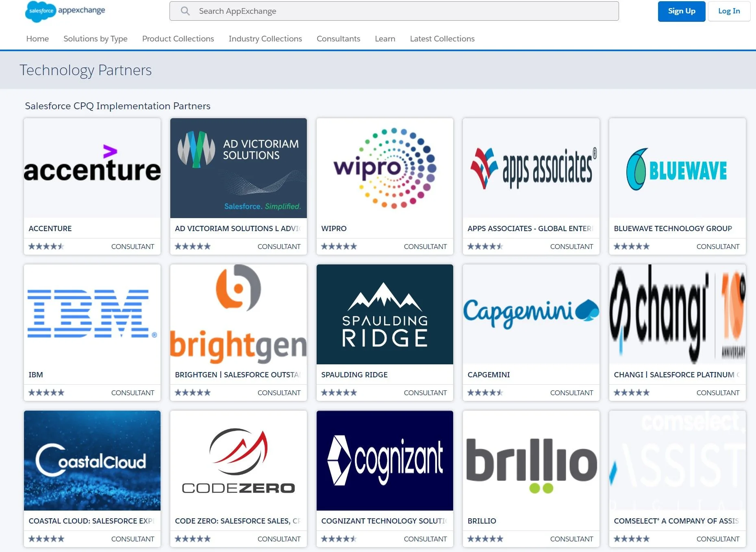Click Capgemini's star rating

click(485, 392)
